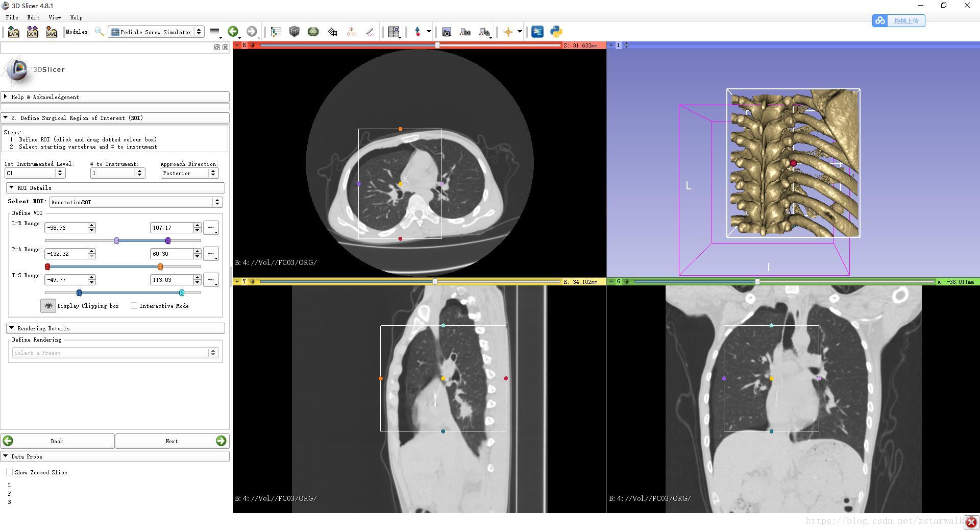
Task: Open the Data hierarchy tree module icon
Action: coord(276,32)
